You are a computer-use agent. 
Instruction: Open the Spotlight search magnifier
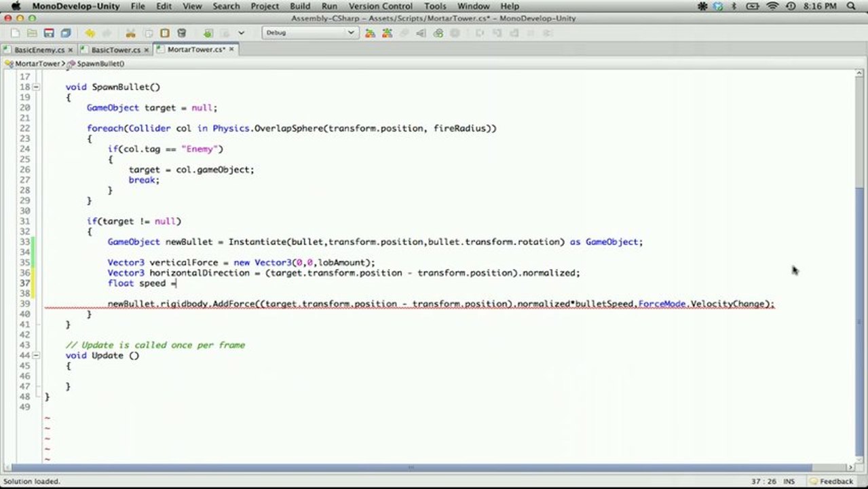coord(852,6)
